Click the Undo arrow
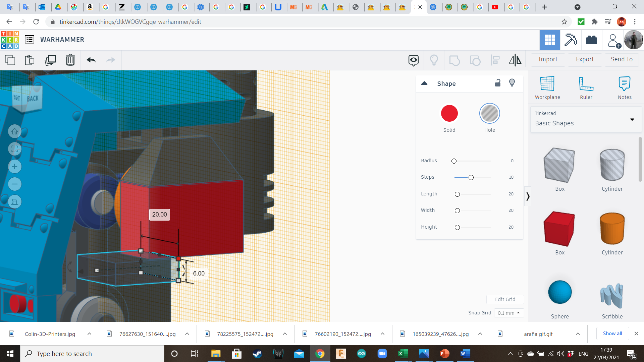644x362 pixels. 91,60
